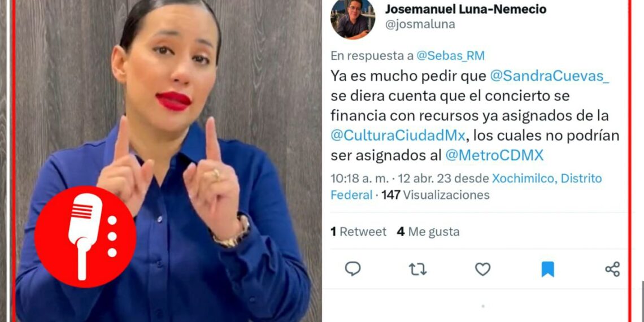Open Josemanuel Luna-Nemecio profile picture

pos(353,19)
